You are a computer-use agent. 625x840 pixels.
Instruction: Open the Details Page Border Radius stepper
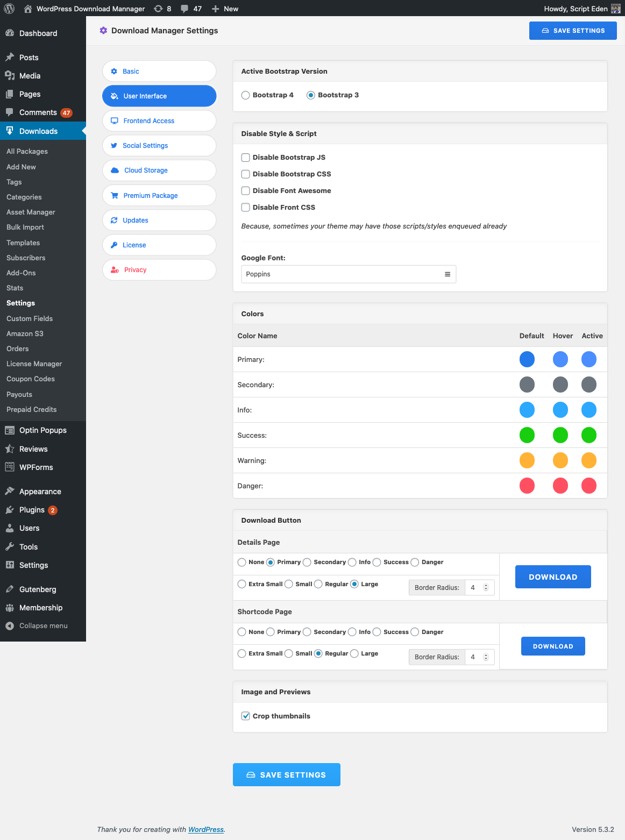pos(486,587)
